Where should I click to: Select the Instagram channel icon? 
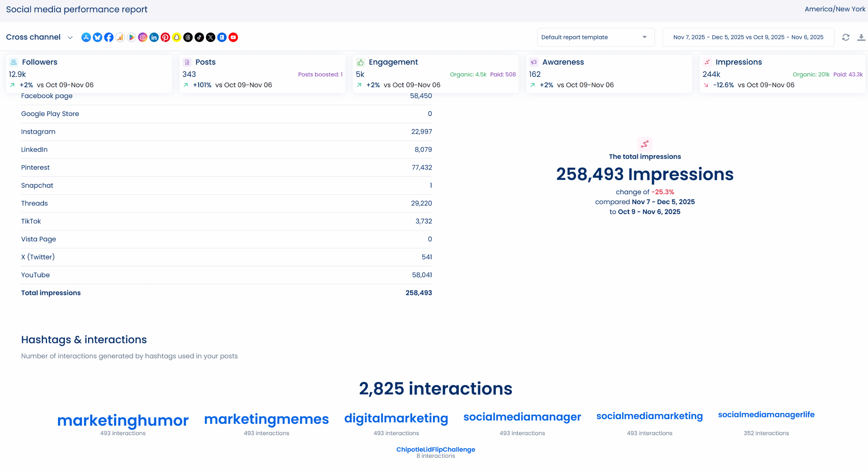pos(143,37)
